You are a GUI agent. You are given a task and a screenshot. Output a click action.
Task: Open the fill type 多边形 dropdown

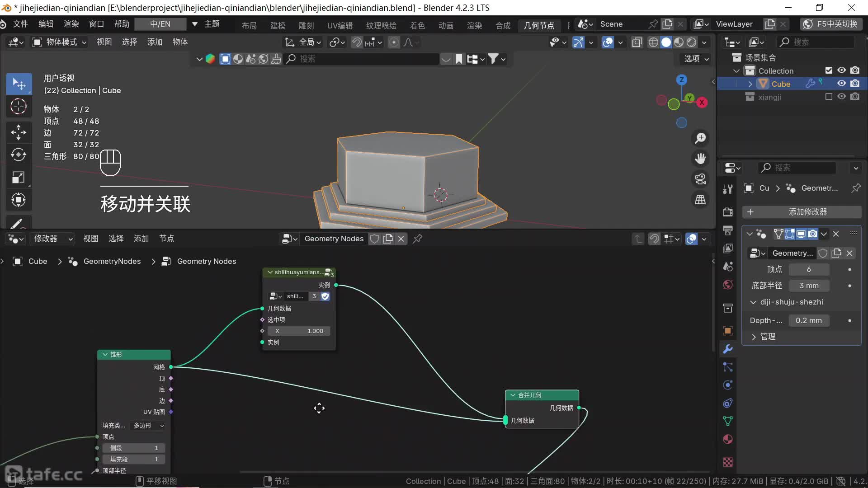(x=148, y=426)
